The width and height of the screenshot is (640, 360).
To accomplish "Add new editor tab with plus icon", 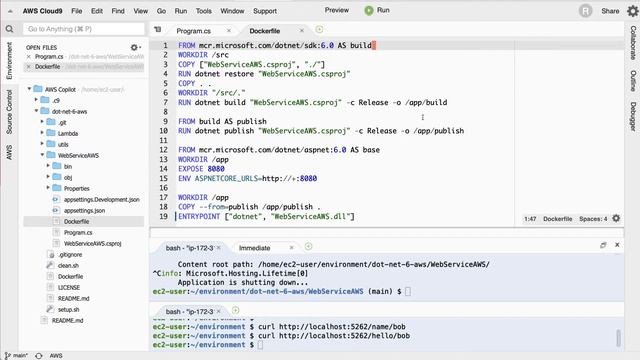I will [319, 29].
